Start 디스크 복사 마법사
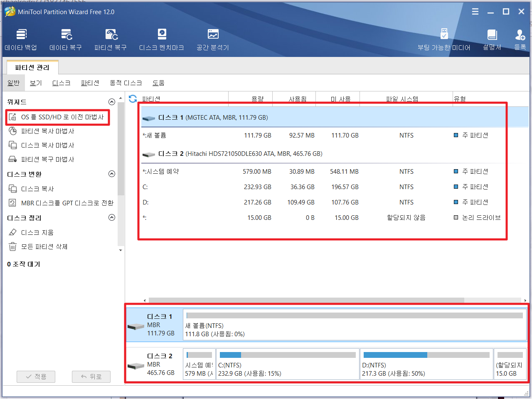Image resolution: width=532 pixels, height=399 pixels. pos(42,145)
